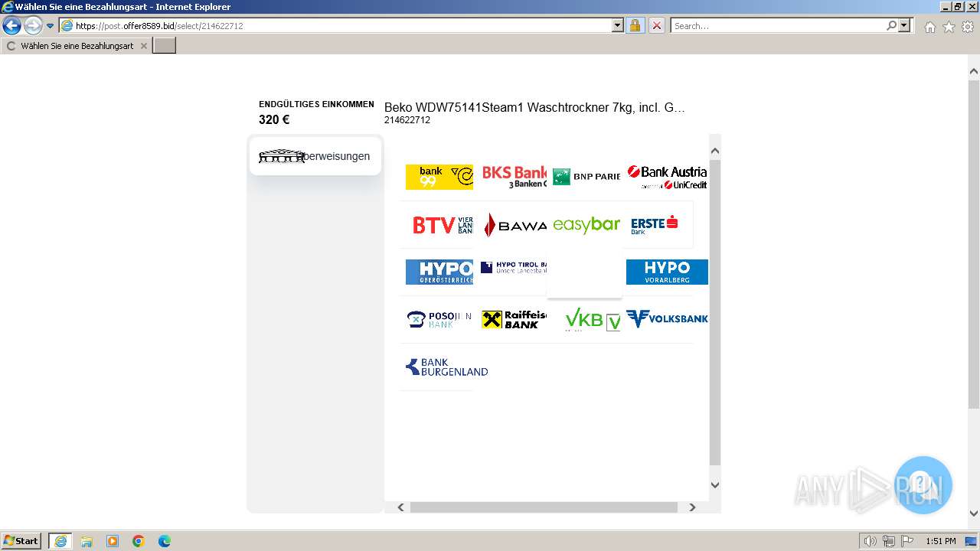Viewport: 980px width, 551px height.
Task: Open Favorites star icon
Action: click(x=949, y=27)
